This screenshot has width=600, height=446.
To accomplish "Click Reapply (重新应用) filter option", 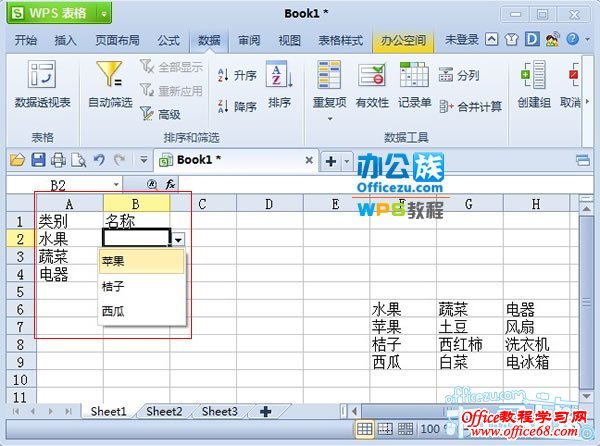I will (171, 91).
